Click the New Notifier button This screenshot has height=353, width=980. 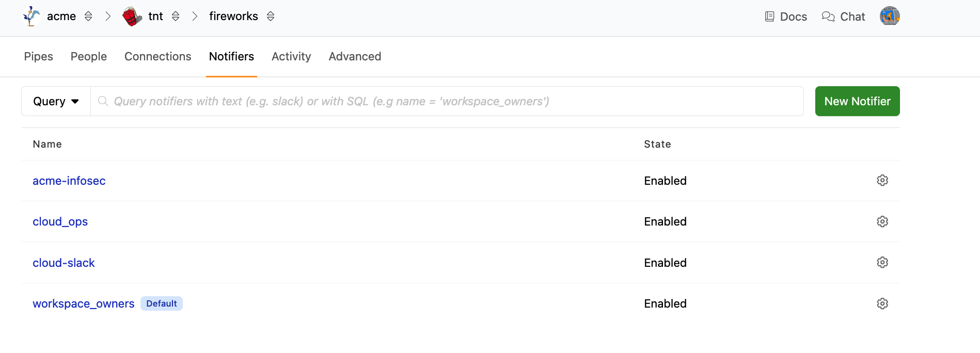coord(857,101)
